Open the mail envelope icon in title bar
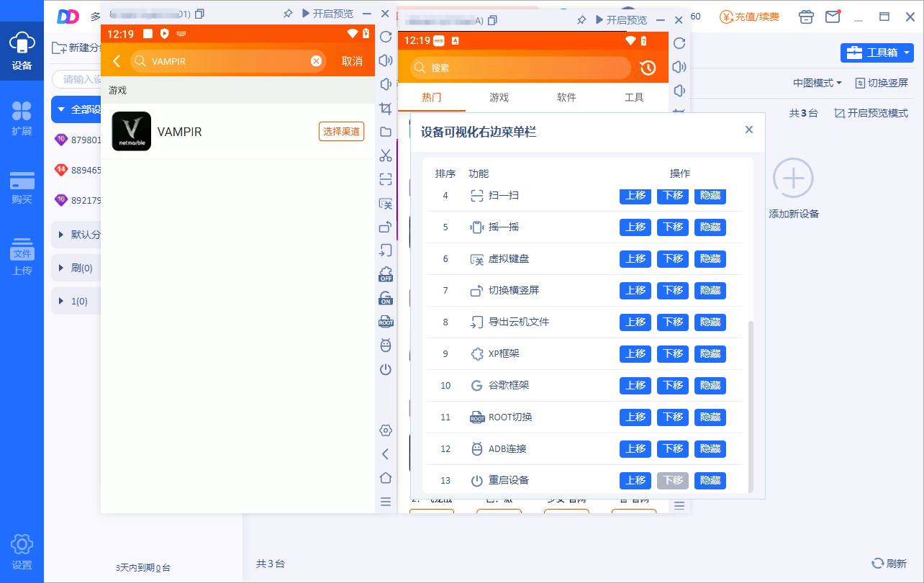 pos(833,16)
